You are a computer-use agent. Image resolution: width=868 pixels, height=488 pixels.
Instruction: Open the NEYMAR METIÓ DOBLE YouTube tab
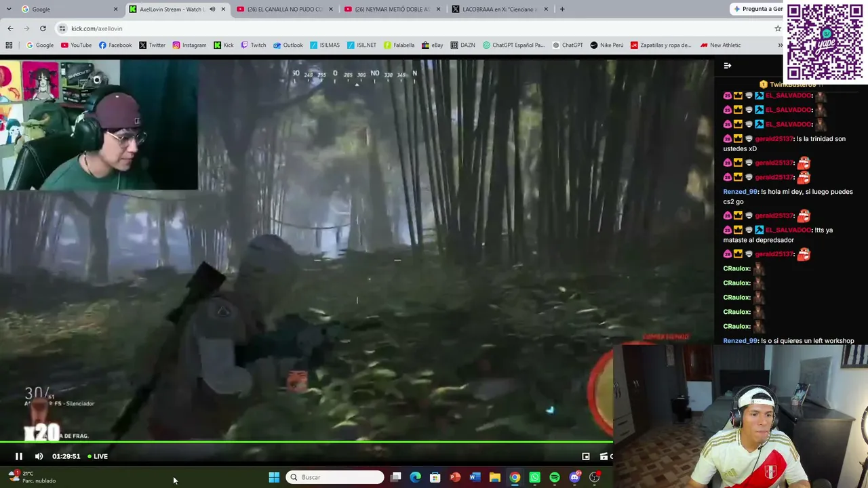tap(393, 9)
